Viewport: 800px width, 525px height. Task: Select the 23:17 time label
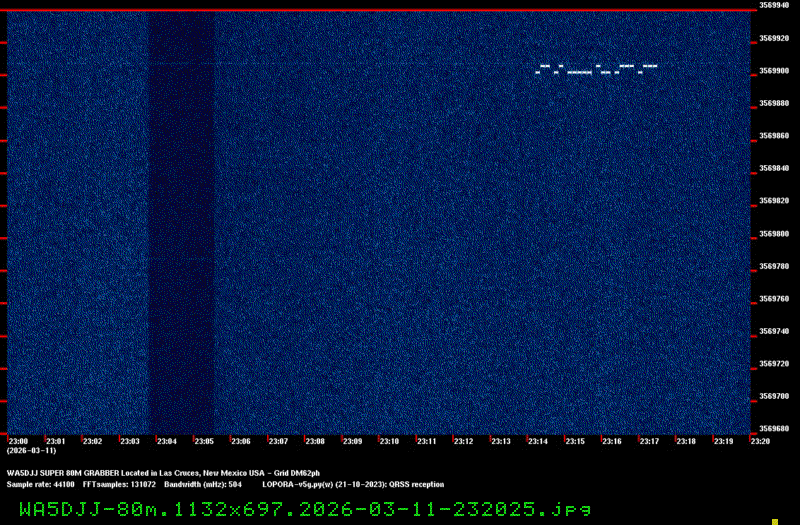[x=649, y=441]
